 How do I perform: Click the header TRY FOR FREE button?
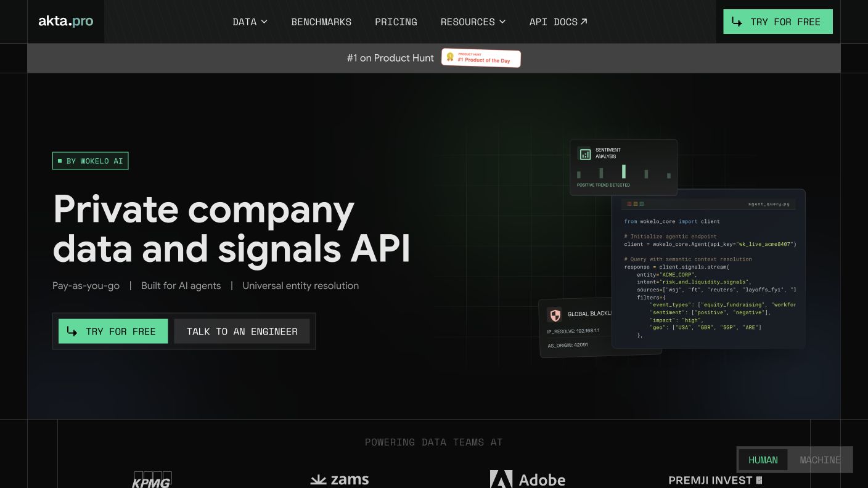click(x=778, y=22)
